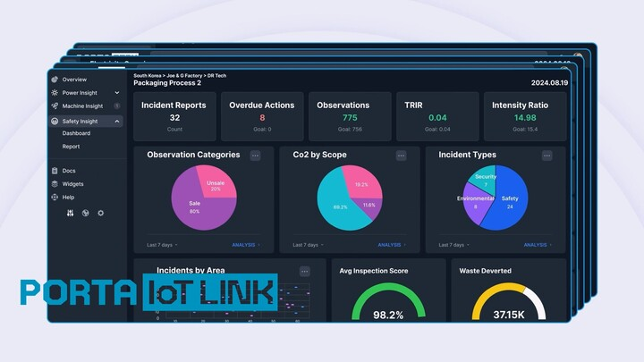
Task: Select Safety Insight menu item
Action: click(86, 121)
